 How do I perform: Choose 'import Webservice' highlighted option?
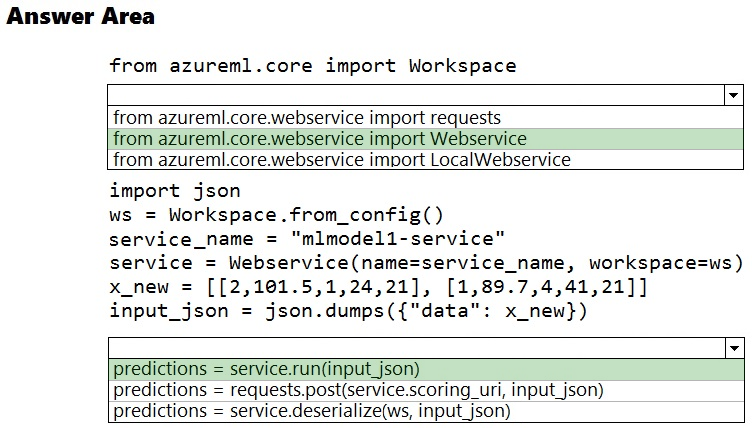[425, 139]
